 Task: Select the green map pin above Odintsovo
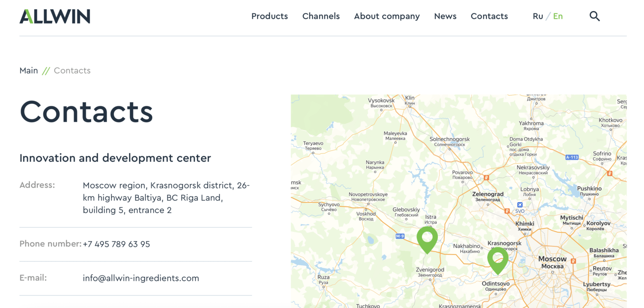(497, 259)
